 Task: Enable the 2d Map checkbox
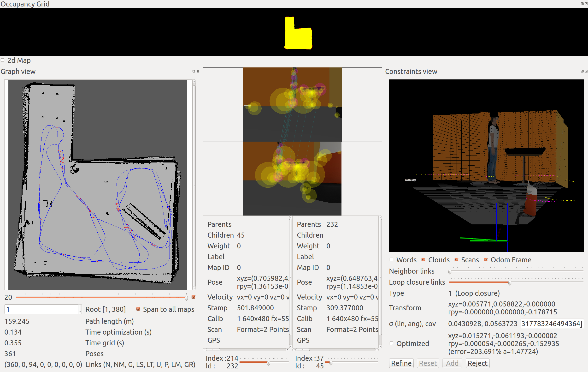pos(3,60)
